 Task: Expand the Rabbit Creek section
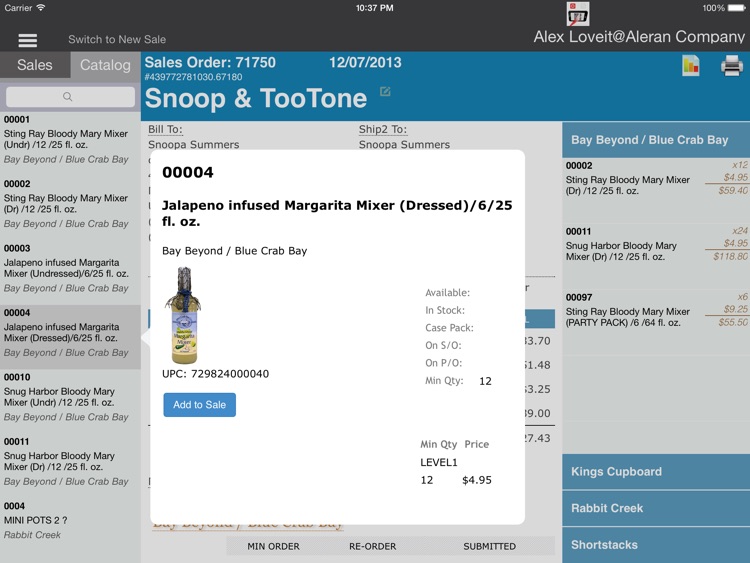click(x=656, y=508)
